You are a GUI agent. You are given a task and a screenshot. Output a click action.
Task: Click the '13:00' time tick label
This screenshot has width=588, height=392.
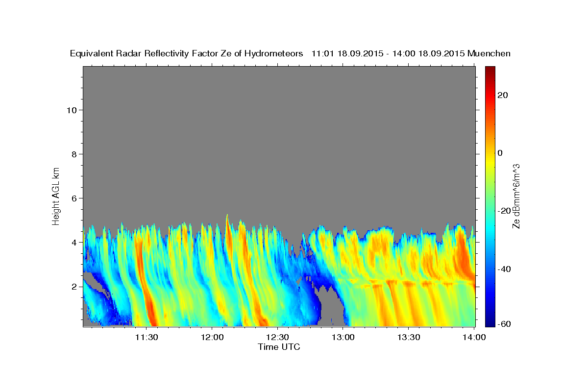click(343, 337)
